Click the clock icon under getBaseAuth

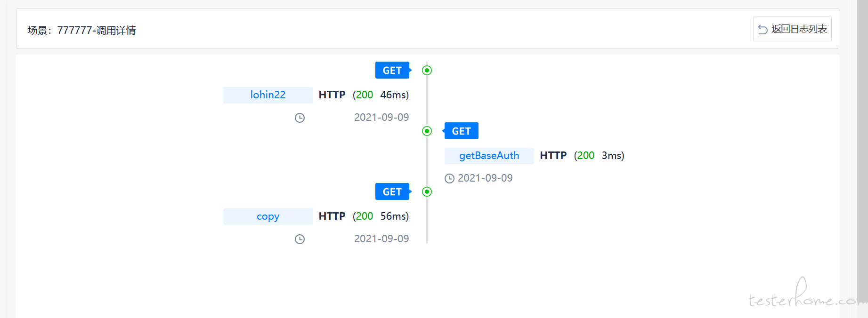click(450, 178)
